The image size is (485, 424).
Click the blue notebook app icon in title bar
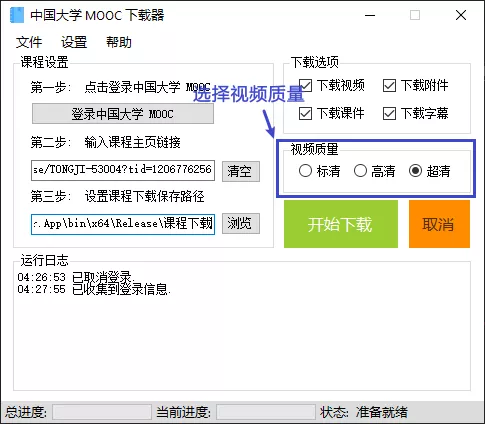(x=17, y=15)
